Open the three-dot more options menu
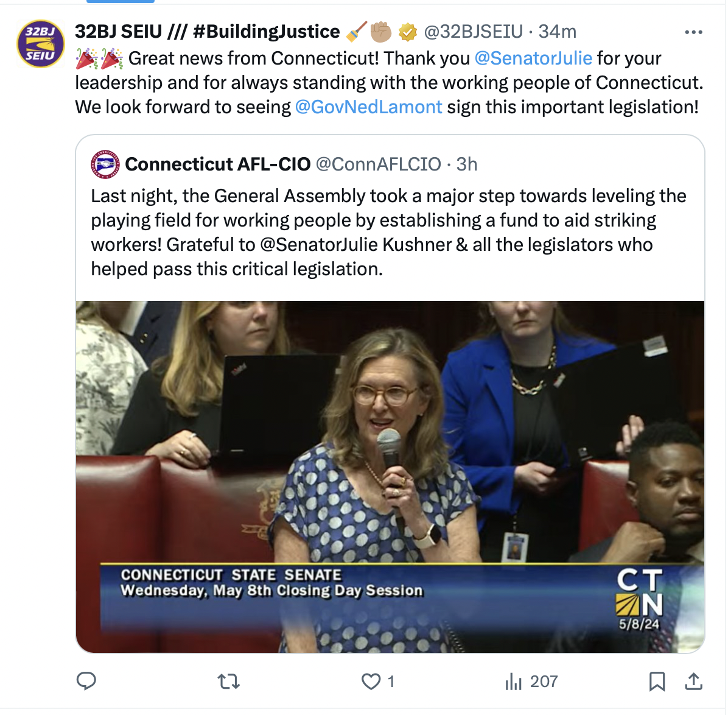This screenshot has width=728, height=715. pos(693,32)
